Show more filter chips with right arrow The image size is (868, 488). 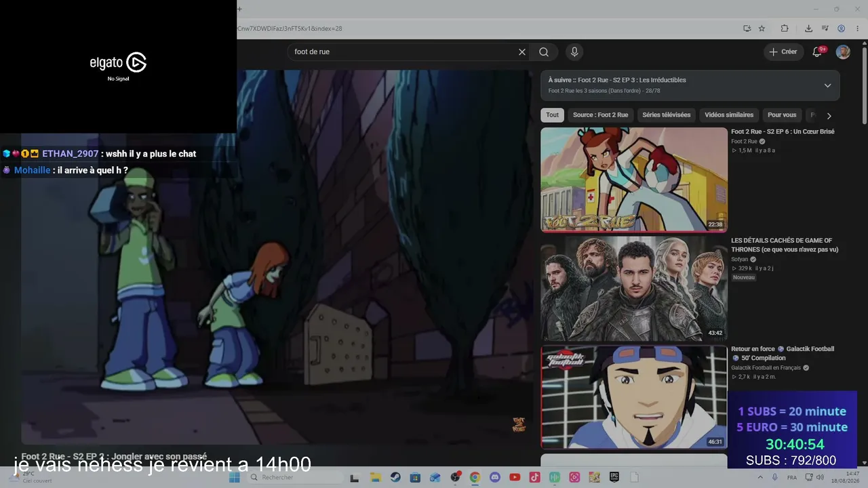(829, 116)
